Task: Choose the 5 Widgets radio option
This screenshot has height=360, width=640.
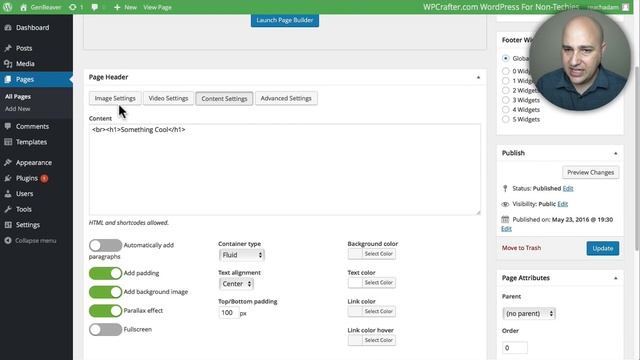Action: [x=506, y=120]
